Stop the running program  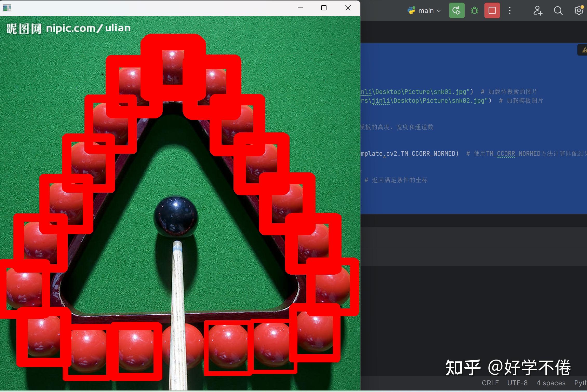(x=492, y=11)
